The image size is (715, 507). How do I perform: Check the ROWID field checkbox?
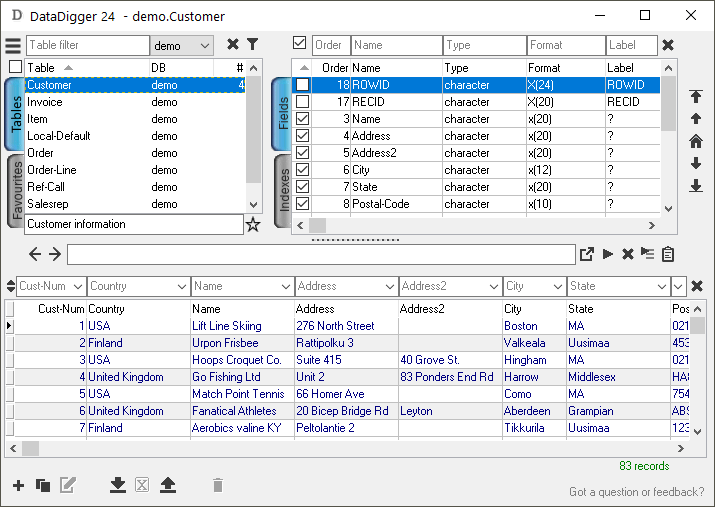click(x=302, y=85)
